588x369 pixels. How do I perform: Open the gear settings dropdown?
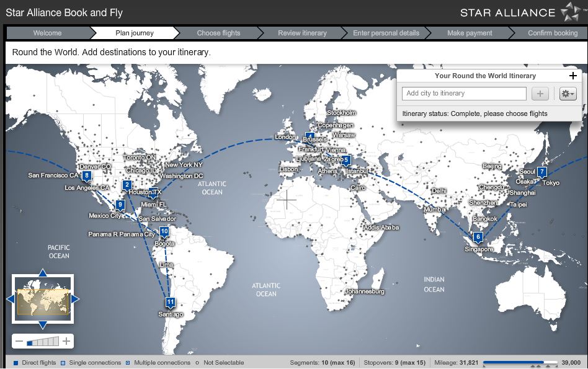tap(568, 94)
